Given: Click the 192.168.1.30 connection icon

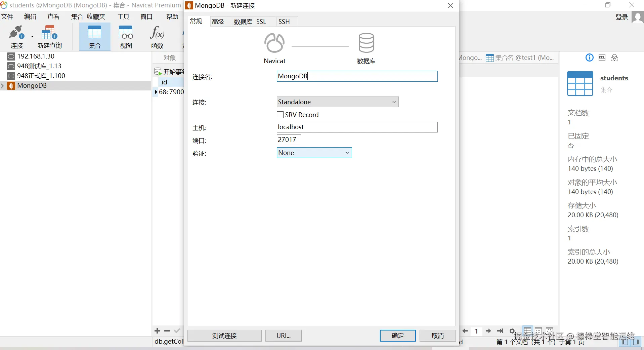Looking at the screenshot, I should click(x=11, y=56).
